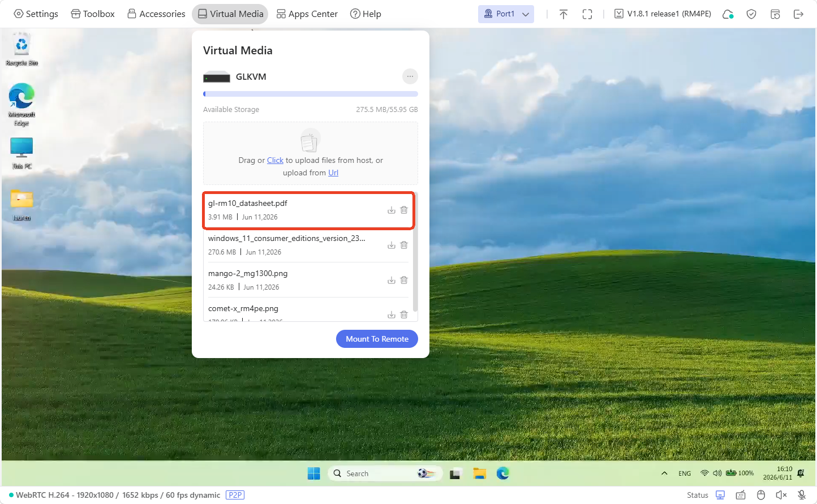Select the windows_11_consumer_editions file row
This screenshot has width=817, height=504.
[309, 245]
